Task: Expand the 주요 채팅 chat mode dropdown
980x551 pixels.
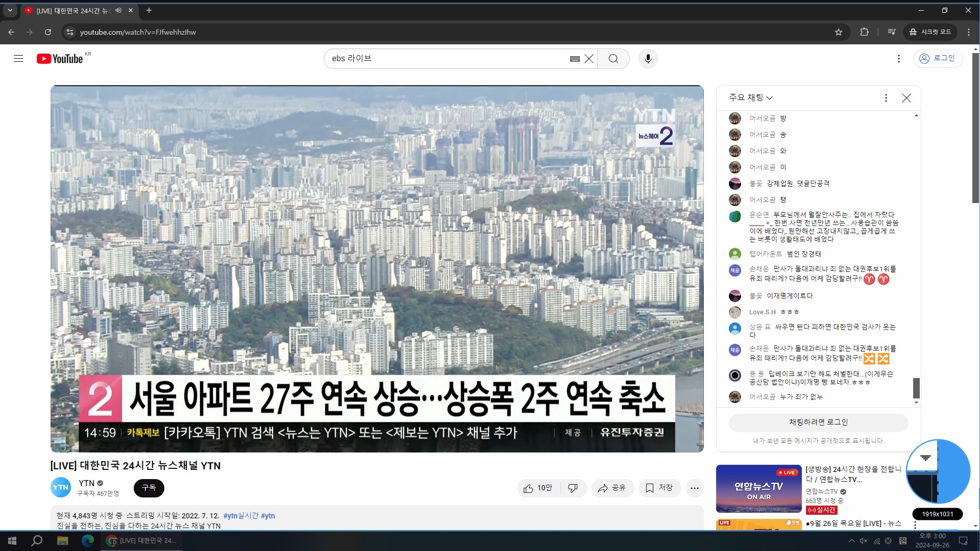Action: coord(750,97)
